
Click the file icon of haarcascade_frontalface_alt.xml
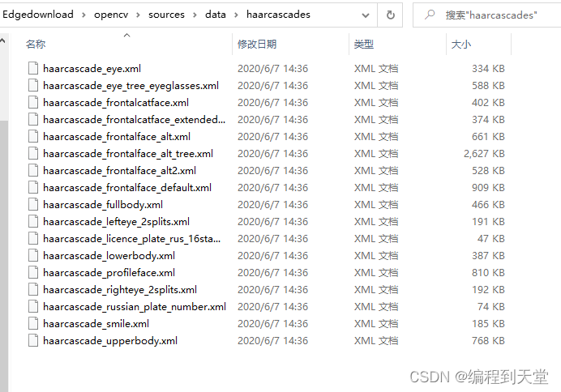click(33, 137)
